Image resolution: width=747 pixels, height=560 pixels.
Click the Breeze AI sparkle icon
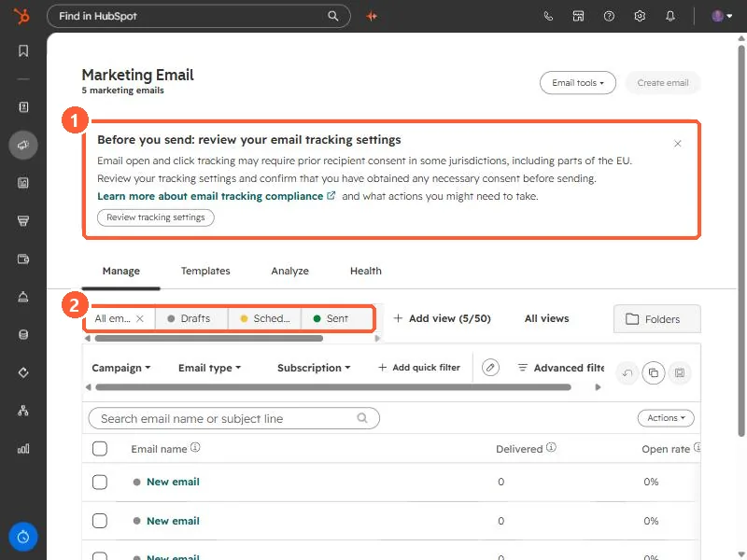(372, 16)
